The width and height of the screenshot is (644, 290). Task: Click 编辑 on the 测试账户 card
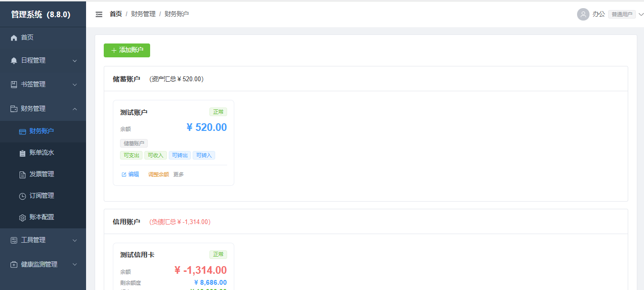click(x=131, y=174)
